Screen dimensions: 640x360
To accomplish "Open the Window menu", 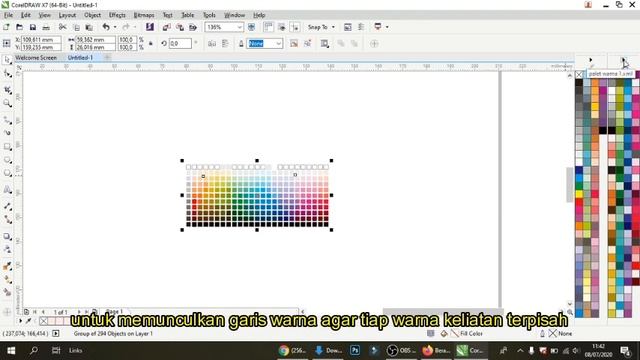I will pyautogui.click(x=234, y=15).
